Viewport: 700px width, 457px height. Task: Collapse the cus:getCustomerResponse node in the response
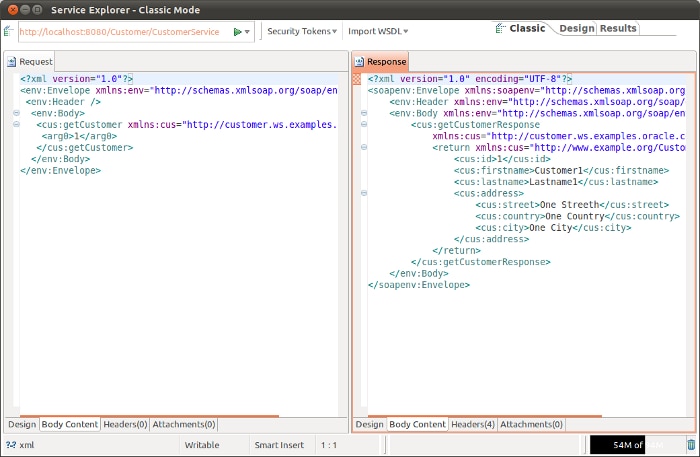(366, 125)
